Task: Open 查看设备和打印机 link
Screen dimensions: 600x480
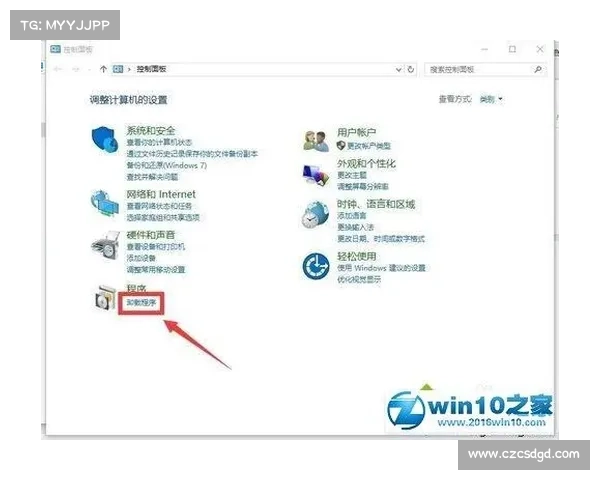Action: (x=156, y=247)
